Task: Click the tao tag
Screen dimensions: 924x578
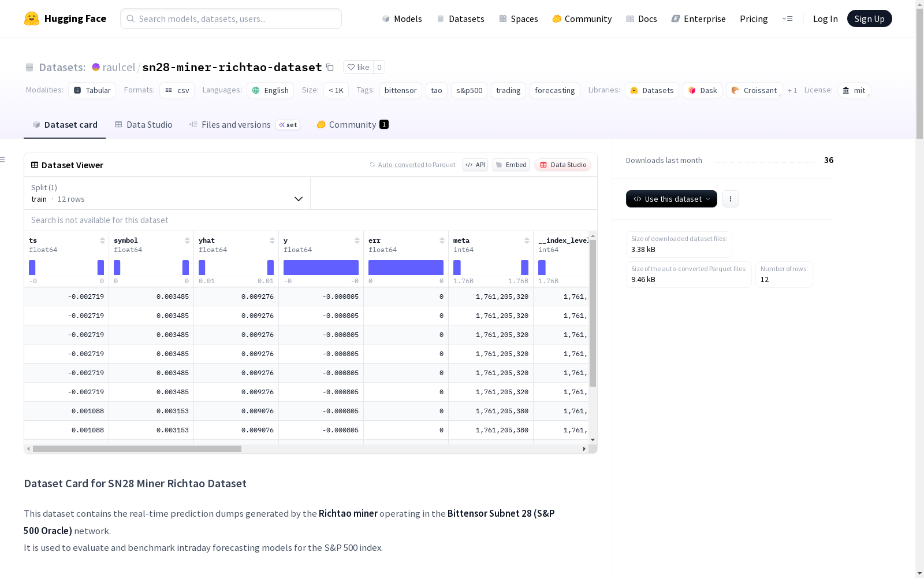Action: point(437,90)
